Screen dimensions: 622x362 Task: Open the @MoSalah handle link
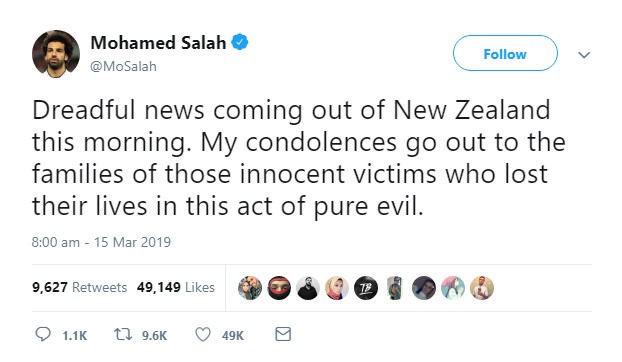point(123,66)
